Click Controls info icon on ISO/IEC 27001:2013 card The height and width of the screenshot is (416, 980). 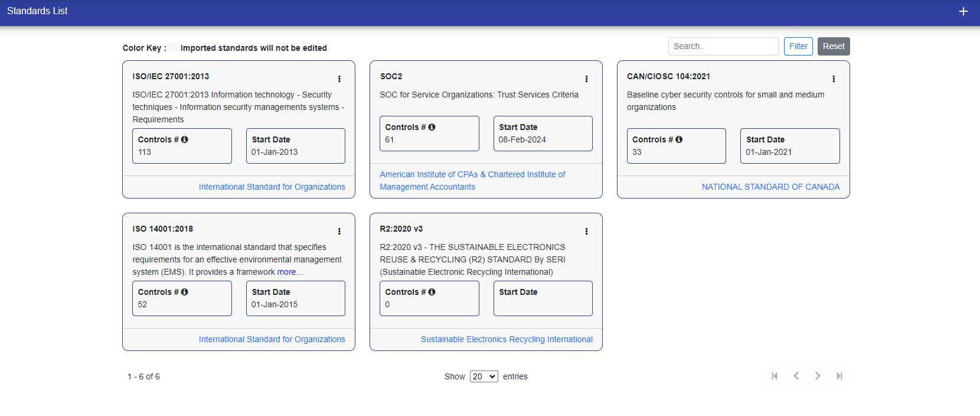click(x=184, y=139)
